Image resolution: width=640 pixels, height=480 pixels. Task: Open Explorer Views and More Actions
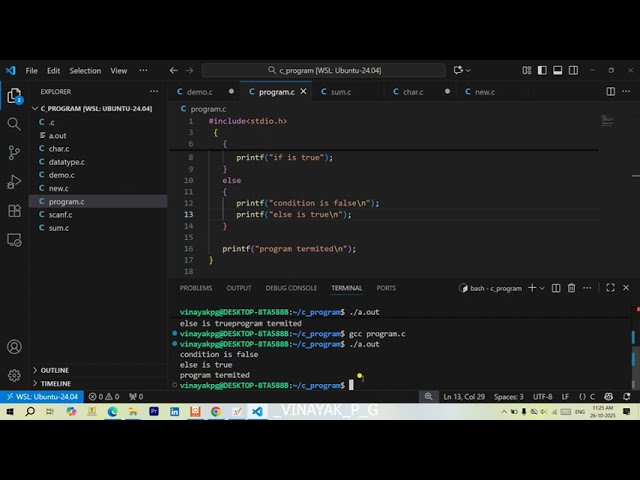[x=154, y=91]
